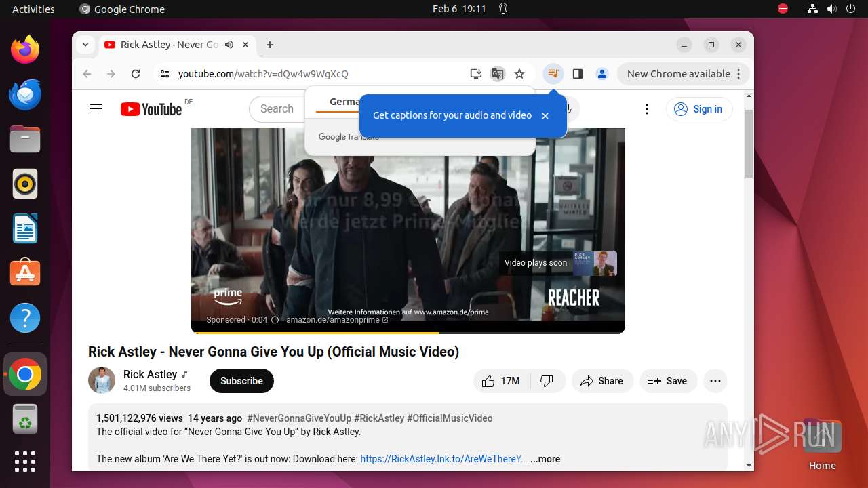The height and width of the screenshot is (488, 868).
Task: Open more actions ellipsis under the video
Action: (x=715, y=381)
